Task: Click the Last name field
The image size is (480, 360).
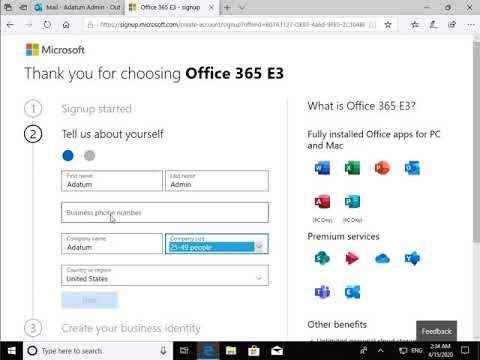Action: [x=217, y=181]
